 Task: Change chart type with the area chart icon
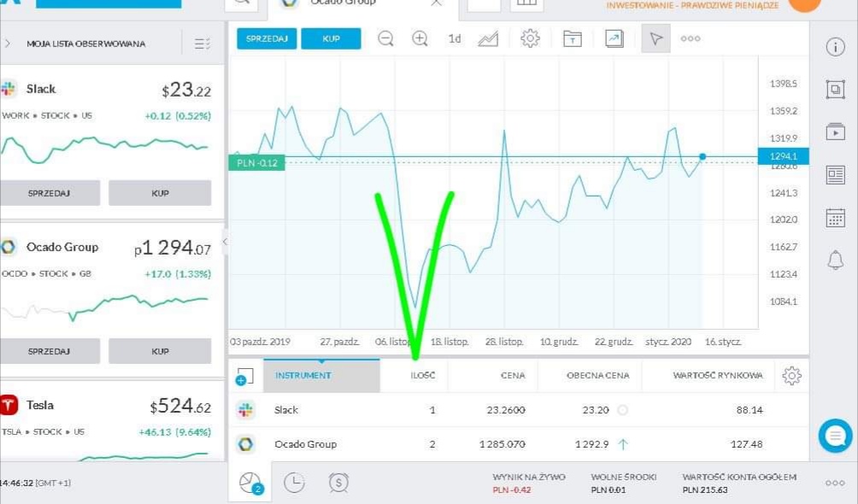pos(488,38)
